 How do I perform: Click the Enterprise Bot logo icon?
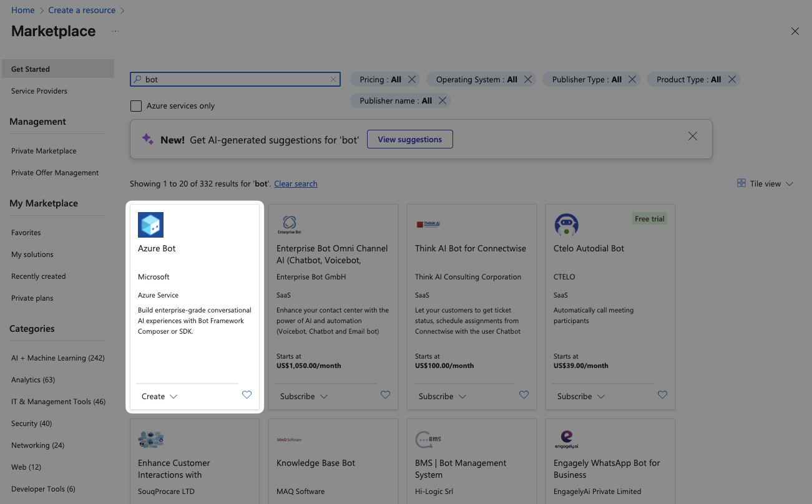pos(289,225)
